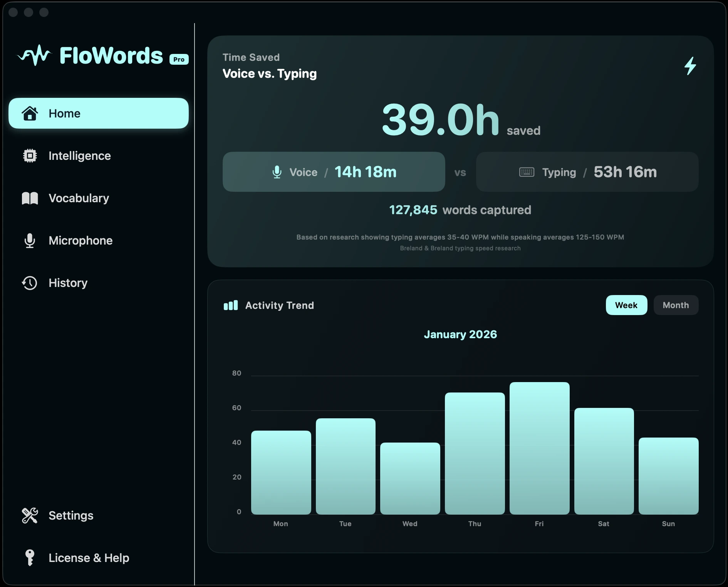Click the Vocabulary book icon
This screenshot has width=728, height=587.
tap(30, 198)
